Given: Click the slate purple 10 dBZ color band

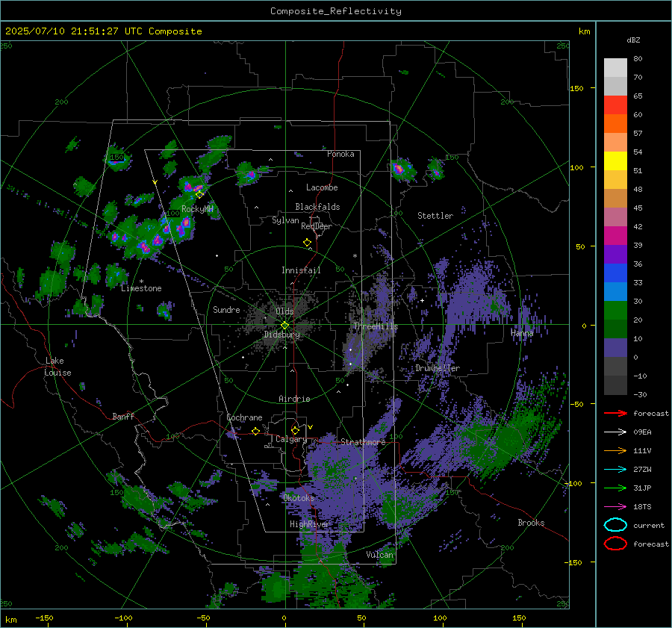Looking at the screenshot, I should click(x=615, y=347).
